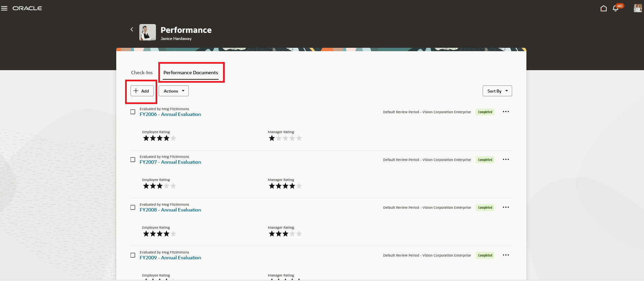644x281 pixels.
Task: Open FY2006 - Annual Evaluation link
Action: 170,115
